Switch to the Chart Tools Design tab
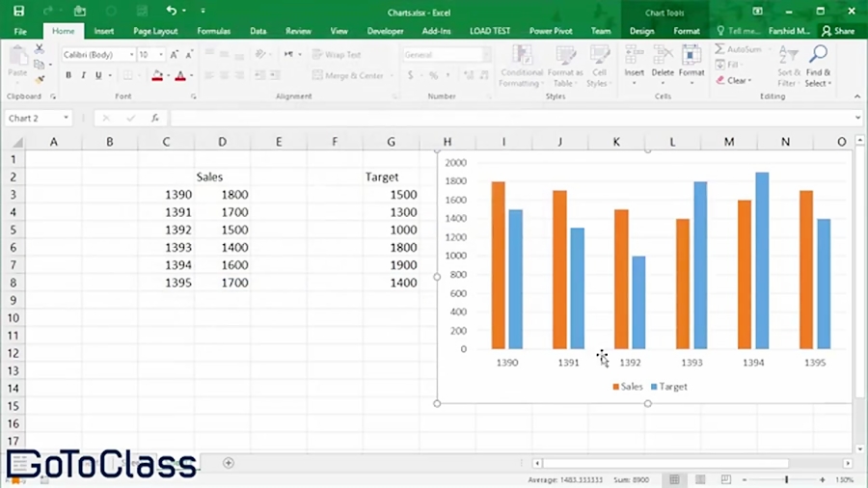 click(641, 31)
